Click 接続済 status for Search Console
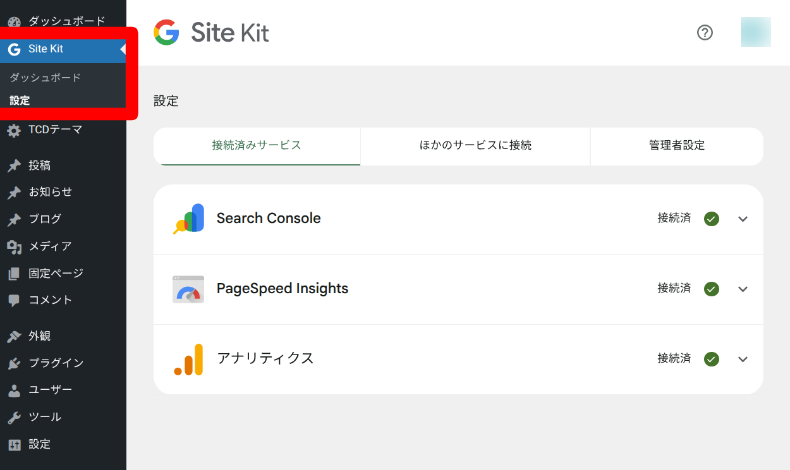The width and height of the screenshot is (790, 470). click(x=674, y=218)
